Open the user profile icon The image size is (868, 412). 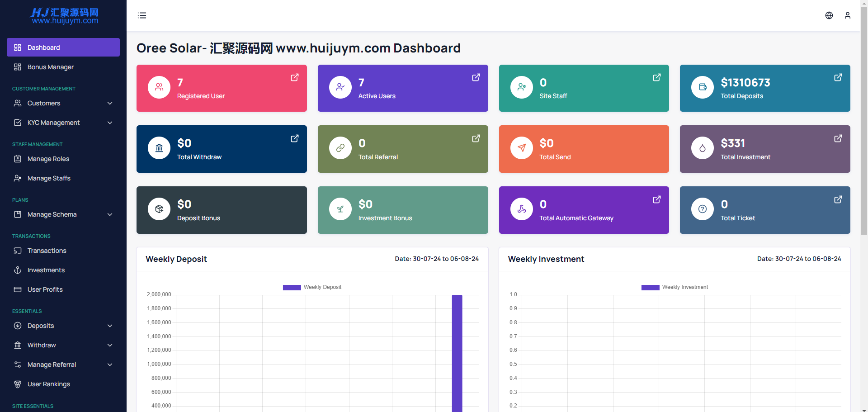pyautogui.click(x=848, y=15)
